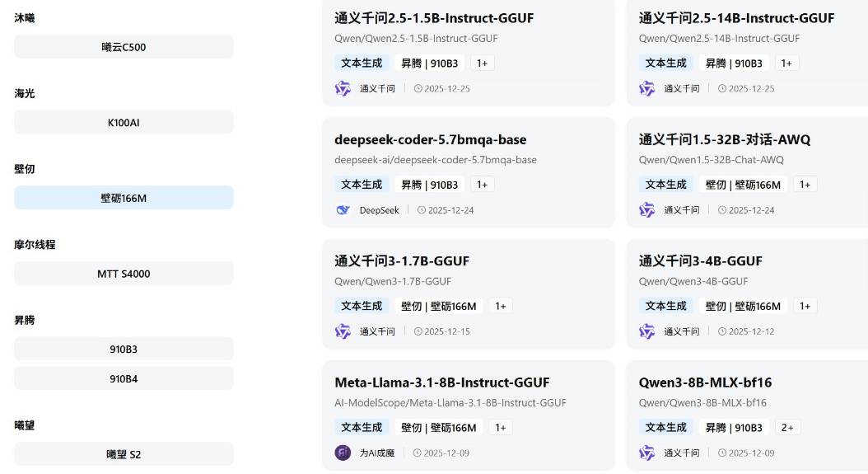Toggle the 壁砺166M hardware filter
The image size is (868, 474).
click(124, 198)
